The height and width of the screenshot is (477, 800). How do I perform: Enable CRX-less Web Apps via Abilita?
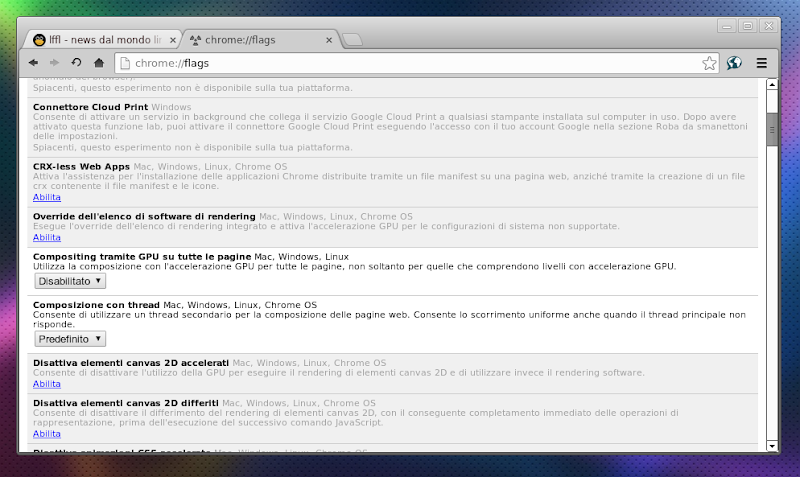[47, 197]
